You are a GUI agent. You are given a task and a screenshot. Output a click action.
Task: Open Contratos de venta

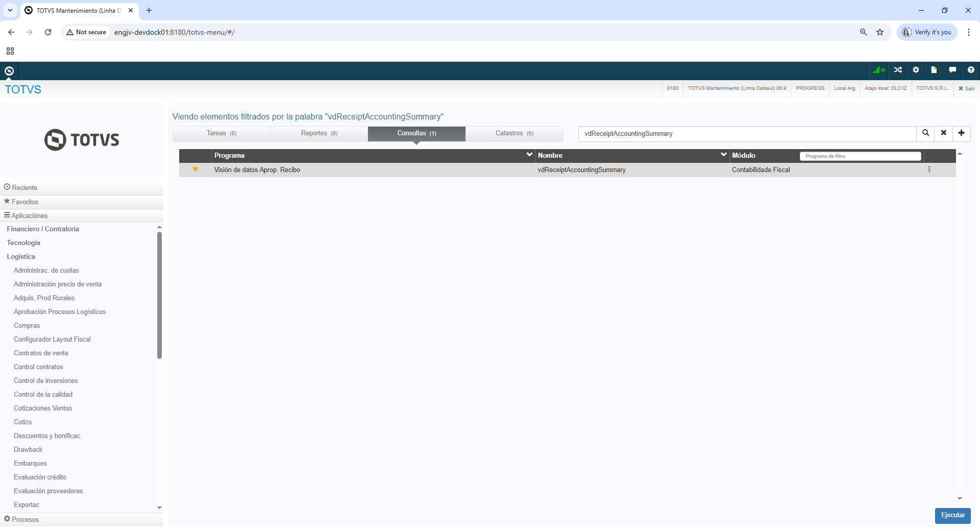(x=41, y=353)
